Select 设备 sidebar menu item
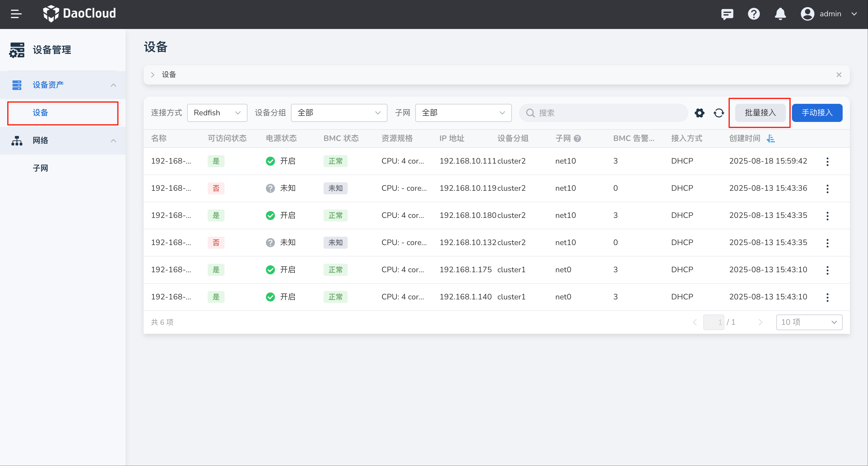Viewport: 868px width, 466px height. click(x=40, y=113)
